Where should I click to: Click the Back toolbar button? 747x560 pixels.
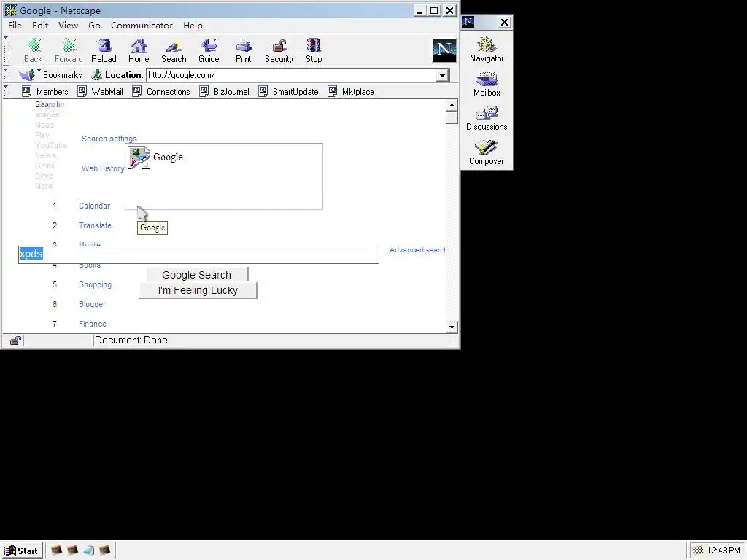[x=34, y=50]
